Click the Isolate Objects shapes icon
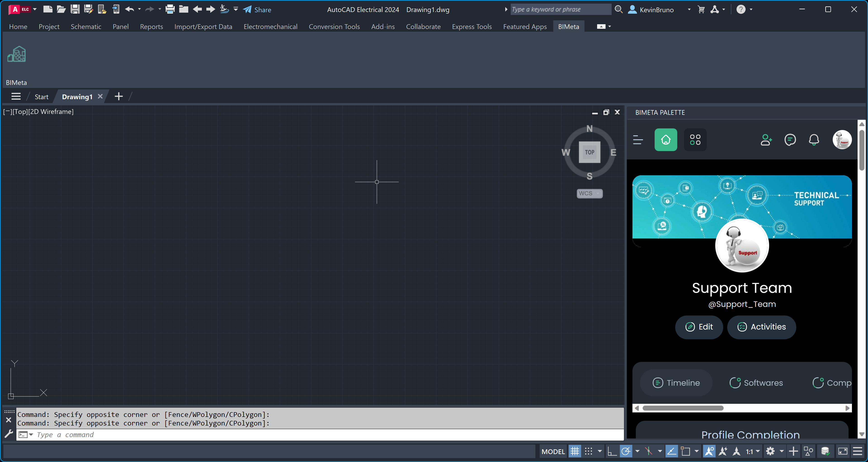 click(x=808, y=451)
